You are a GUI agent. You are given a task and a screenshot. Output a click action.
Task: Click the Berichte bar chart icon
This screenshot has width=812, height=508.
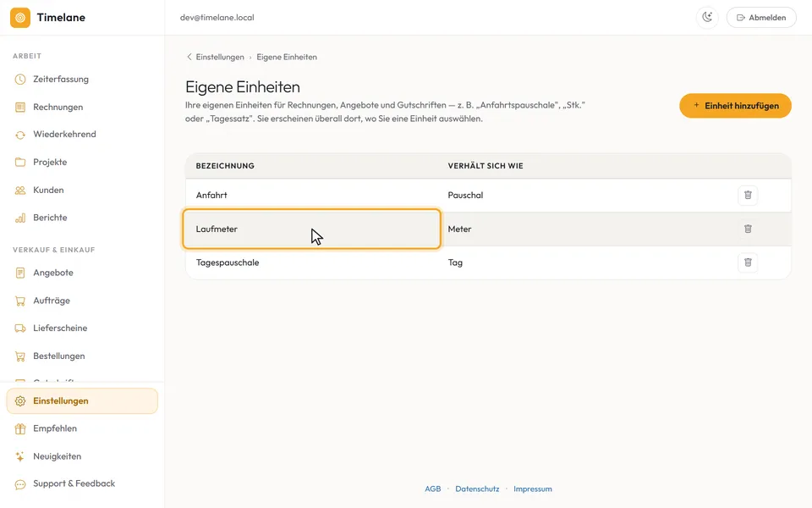[20, 218]
